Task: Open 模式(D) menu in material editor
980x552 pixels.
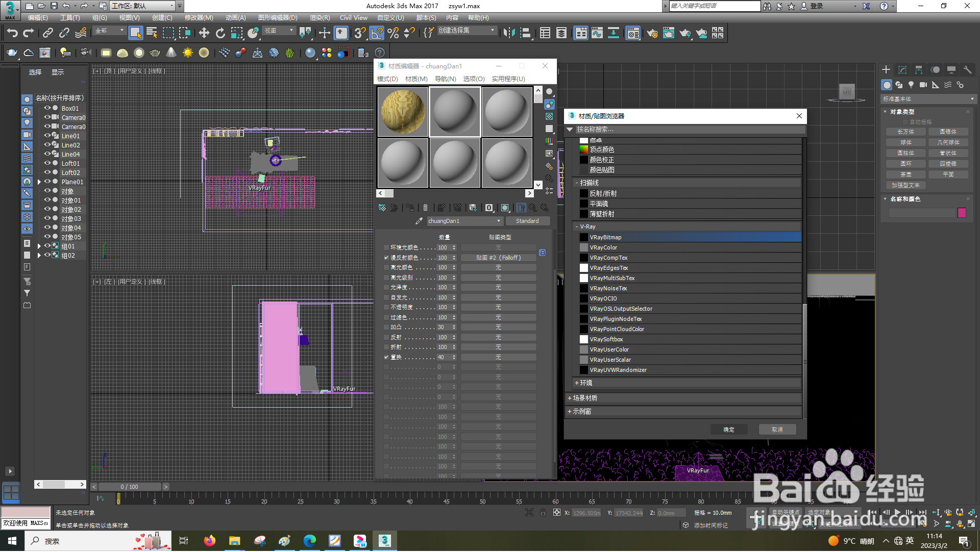Action: click(387, 79)
